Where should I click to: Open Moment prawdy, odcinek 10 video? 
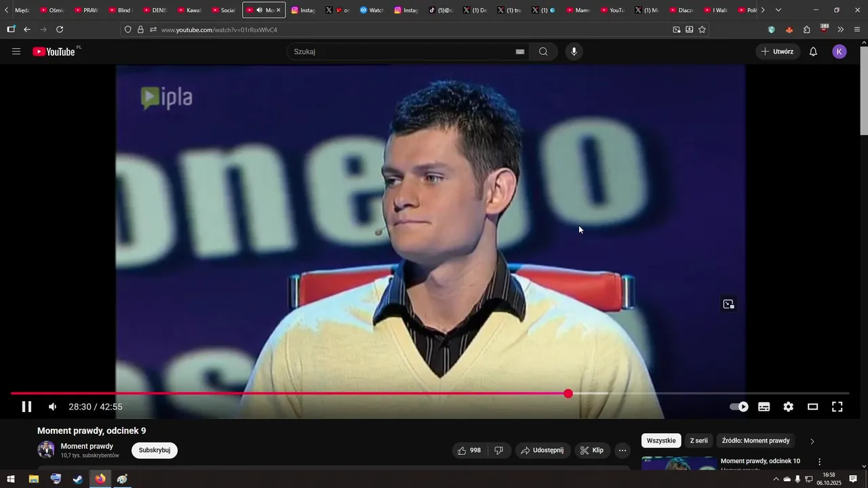click(x=760, y=461)
